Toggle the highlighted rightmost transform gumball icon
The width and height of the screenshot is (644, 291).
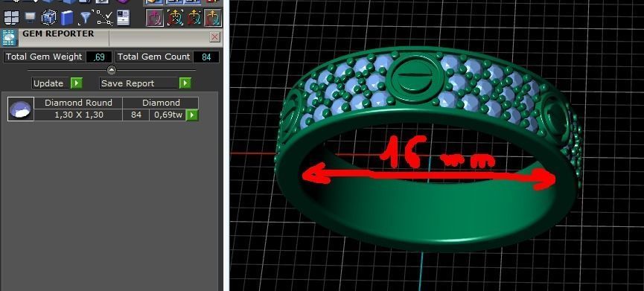pos(213,18)
